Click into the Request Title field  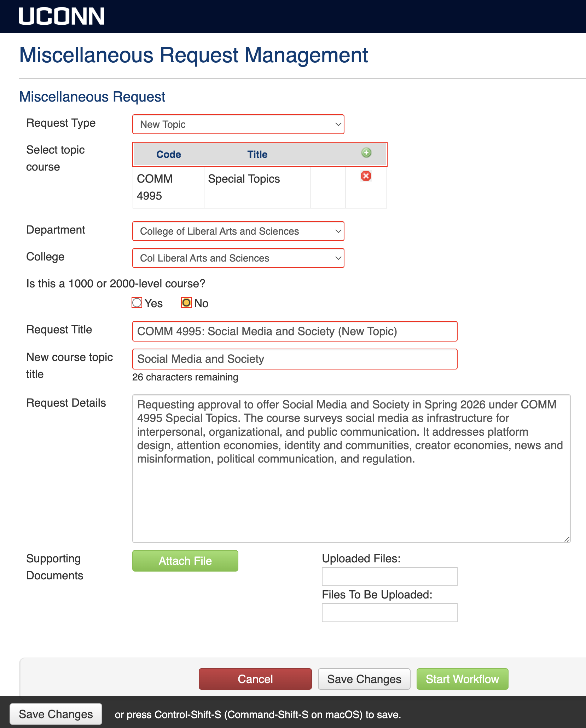295,331
